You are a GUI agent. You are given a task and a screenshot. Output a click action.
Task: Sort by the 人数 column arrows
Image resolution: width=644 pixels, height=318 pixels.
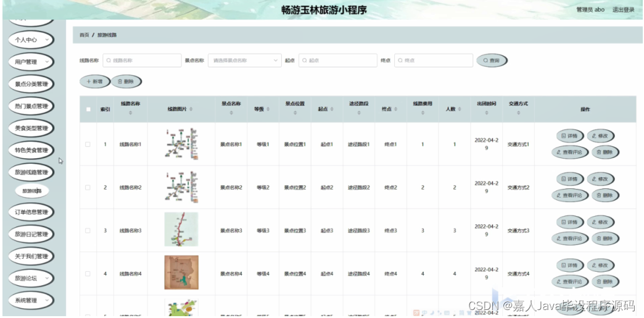click(x=460, y=109)
